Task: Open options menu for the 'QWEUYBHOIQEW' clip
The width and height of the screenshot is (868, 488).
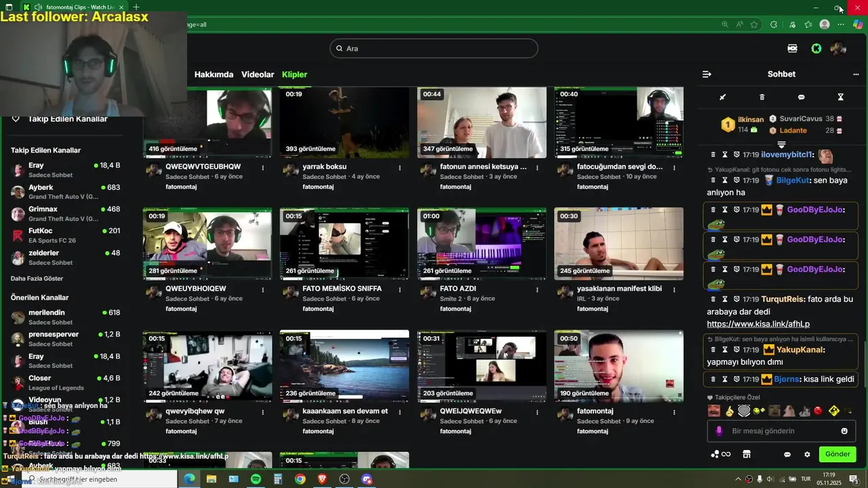Action: pos(262,289)
